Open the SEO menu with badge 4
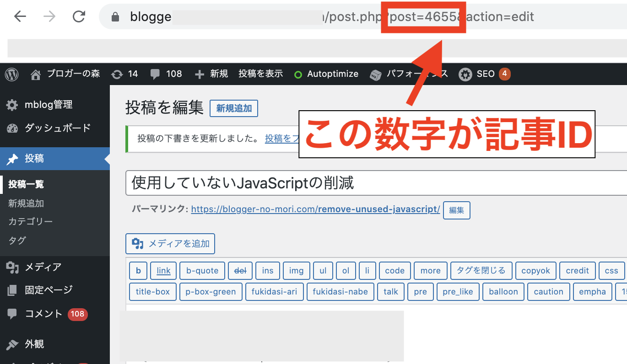The image size is (627, 364). pyautogui.click(x=466, y=74)
